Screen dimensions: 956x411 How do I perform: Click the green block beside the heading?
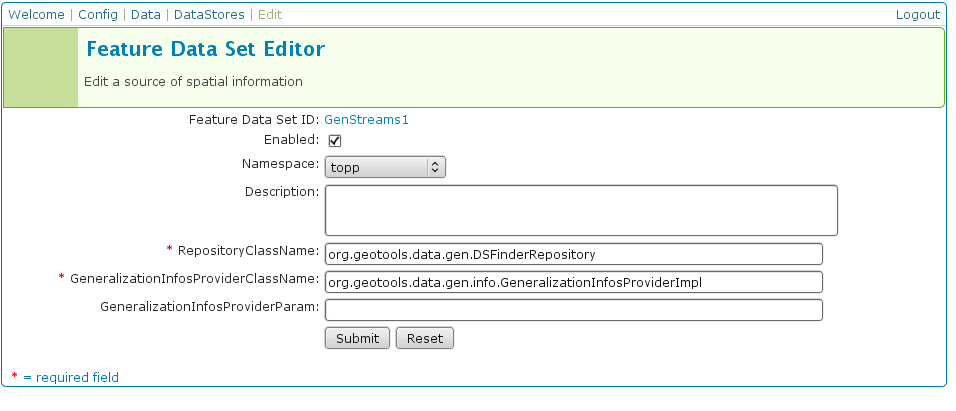[41, 68]
